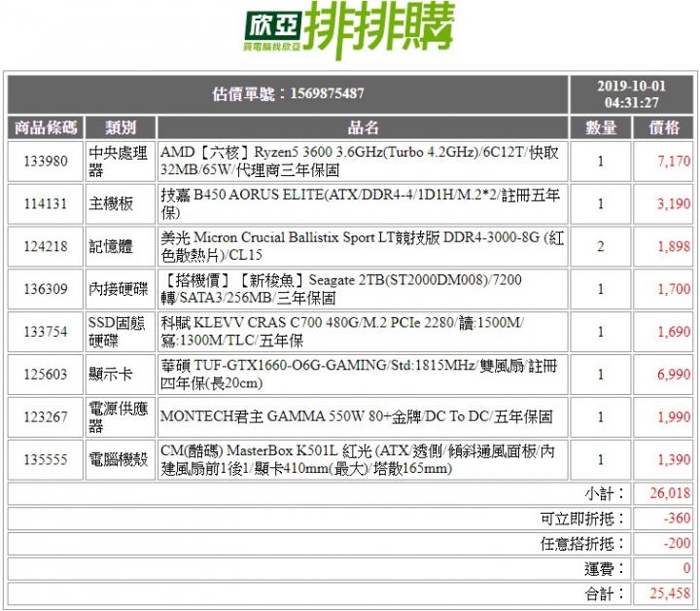Click the 類別 column header

coord(121,127)
